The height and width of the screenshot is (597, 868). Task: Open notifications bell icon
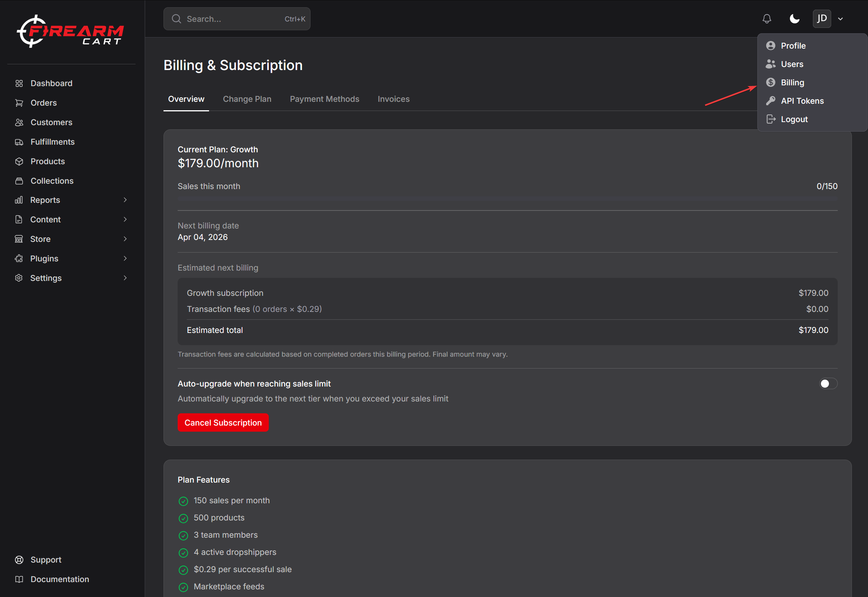coord(767,19)
